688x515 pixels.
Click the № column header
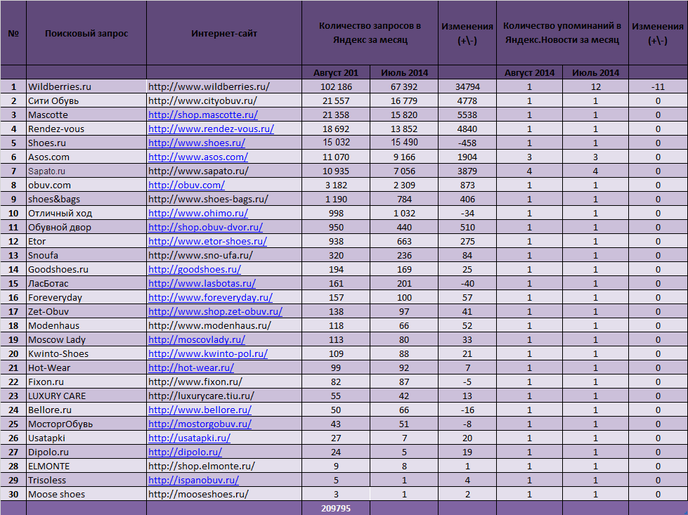point(14,33)
